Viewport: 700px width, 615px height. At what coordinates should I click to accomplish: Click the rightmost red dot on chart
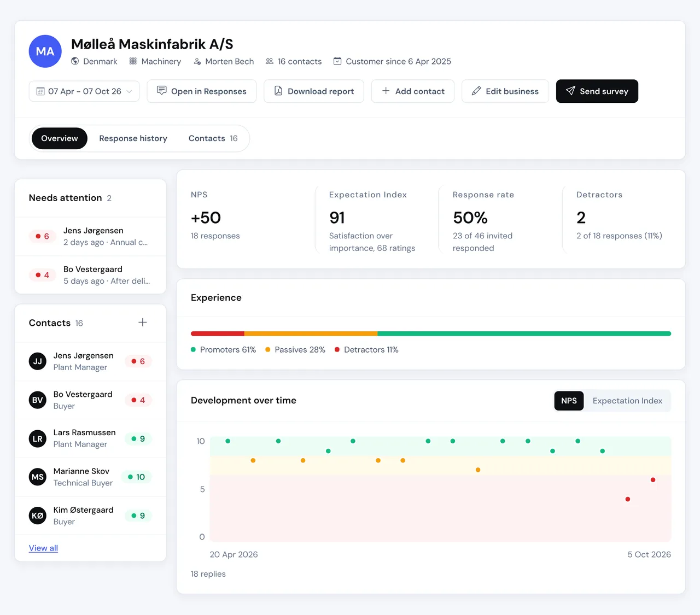[x=653, y=480]
